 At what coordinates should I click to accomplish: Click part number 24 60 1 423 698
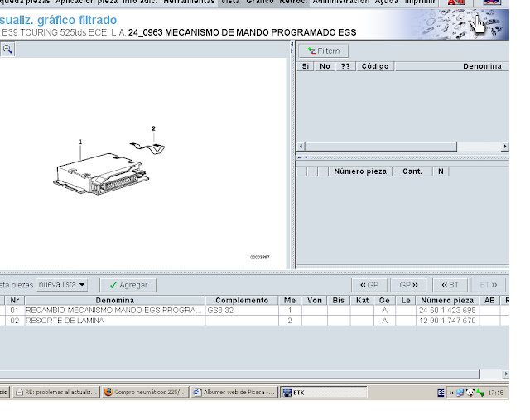click(447, 311)
